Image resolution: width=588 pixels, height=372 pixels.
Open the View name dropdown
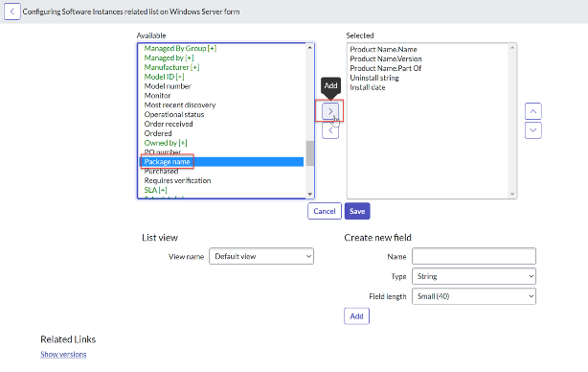261,256
